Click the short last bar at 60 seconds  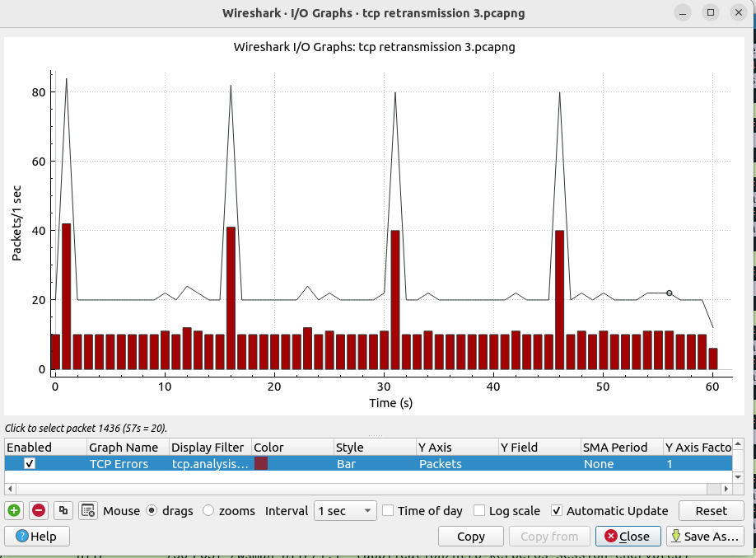tap(712, 359)
